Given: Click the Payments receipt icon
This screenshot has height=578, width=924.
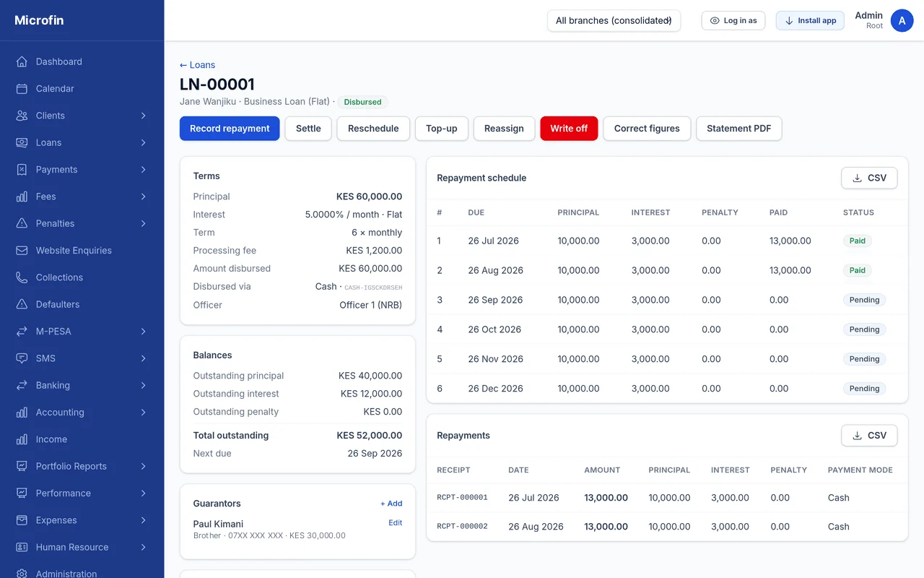Looking at the screenshot, I should click(x=22, y=170).
